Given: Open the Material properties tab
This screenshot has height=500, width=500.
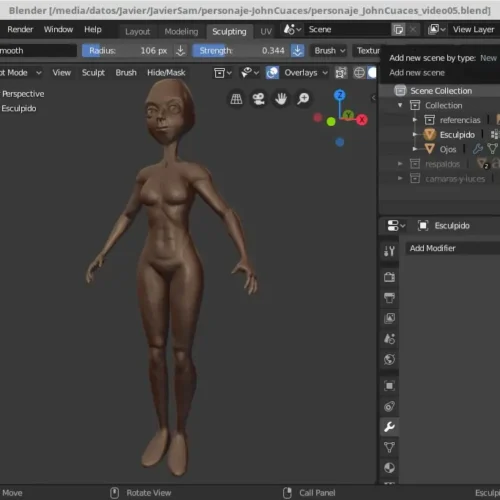Looking at the screenshot, I should (x=389, y=468).
